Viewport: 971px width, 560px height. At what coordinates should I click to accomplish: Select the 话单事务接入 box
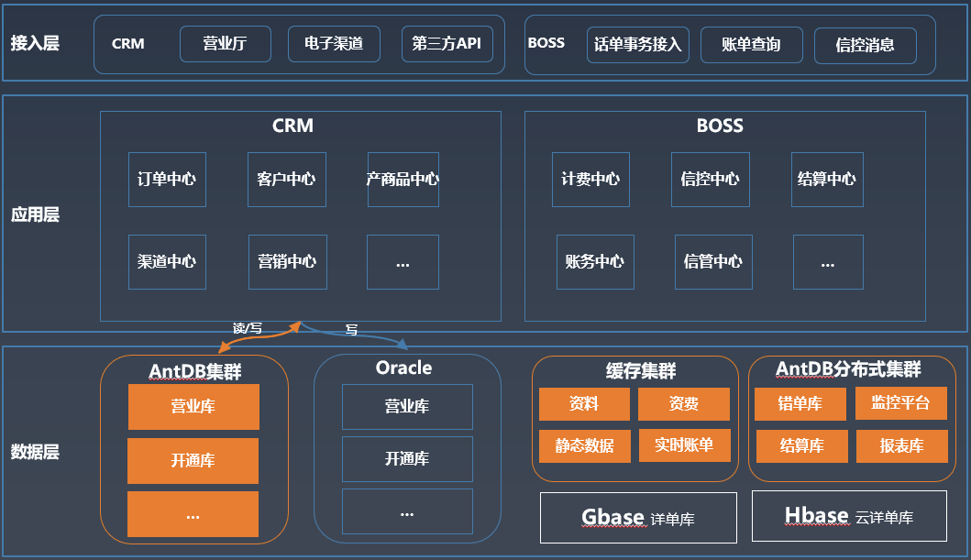[x=638, y=45]
